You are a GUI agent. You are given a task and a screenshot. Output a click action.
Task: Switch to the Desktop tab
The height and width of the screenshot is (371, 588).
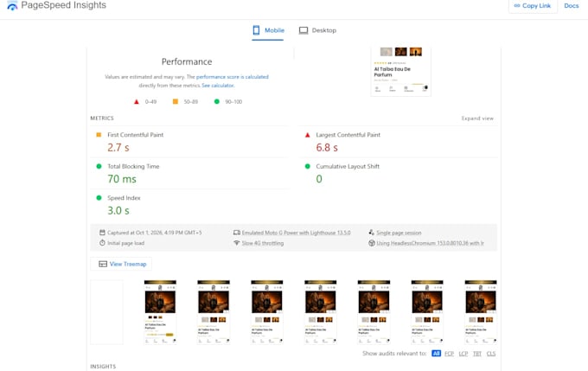tap(317, 30)
